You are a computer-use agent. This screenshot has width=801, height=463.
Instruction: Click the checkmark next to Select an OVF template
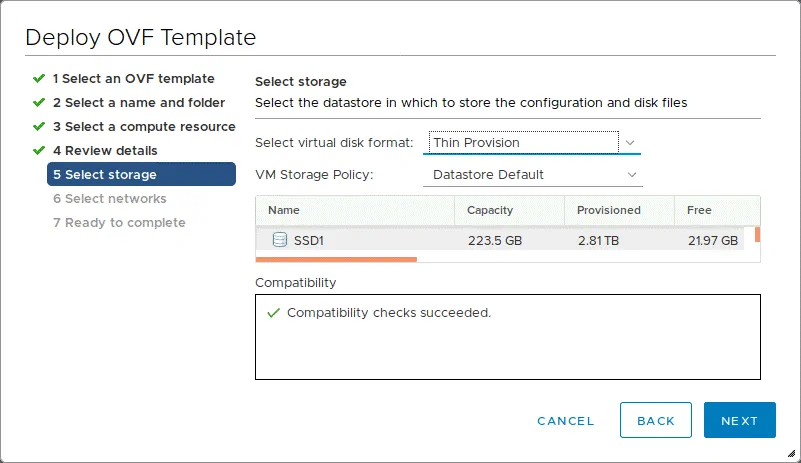39,78
